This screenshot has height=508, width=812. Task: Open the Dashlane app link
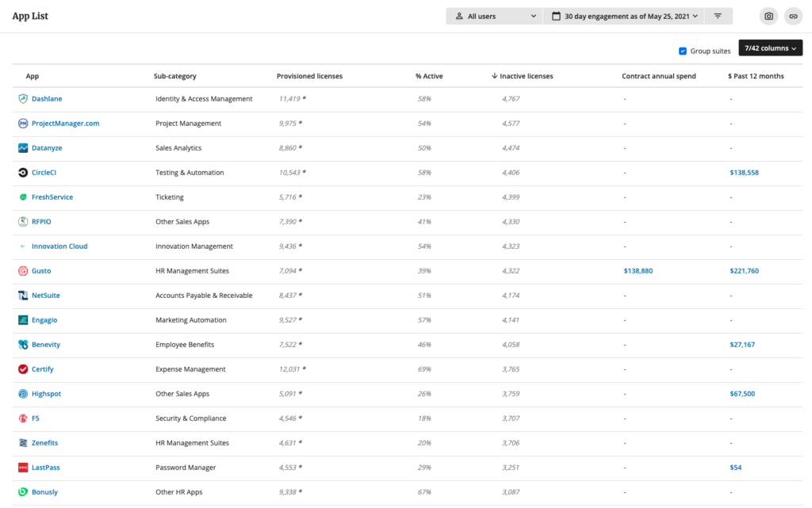click(x=47, y=99)
